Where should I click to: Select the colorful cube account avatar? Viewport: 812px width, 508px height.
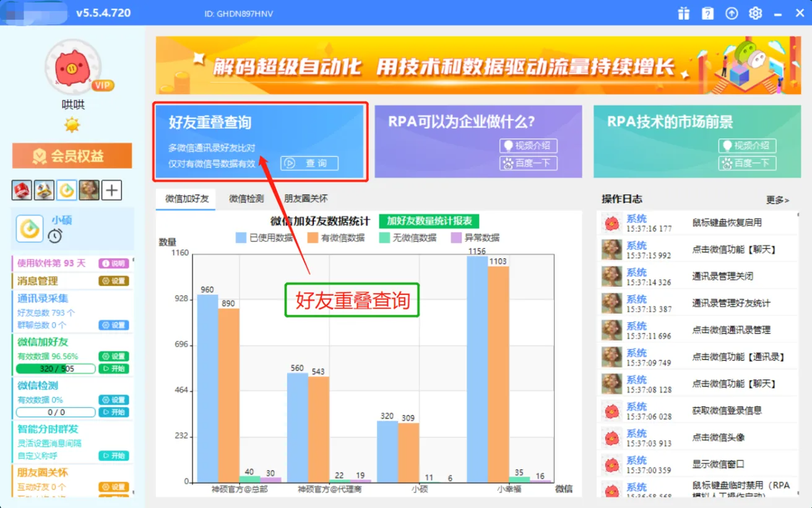[x=44, y=190]
